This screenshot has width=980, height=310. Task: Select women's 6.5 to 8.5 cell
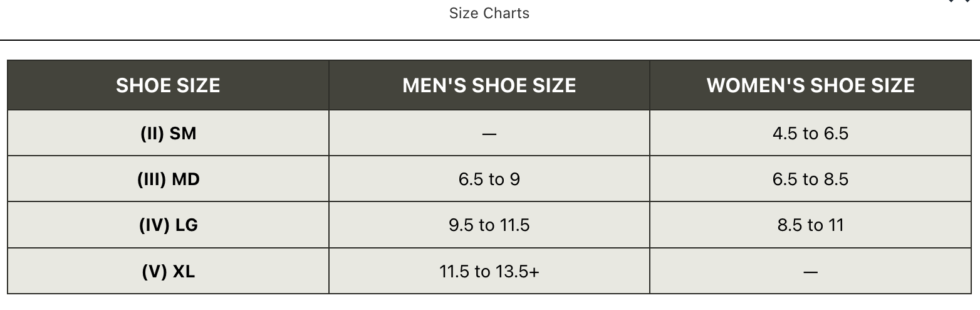(x=810, y=179)
